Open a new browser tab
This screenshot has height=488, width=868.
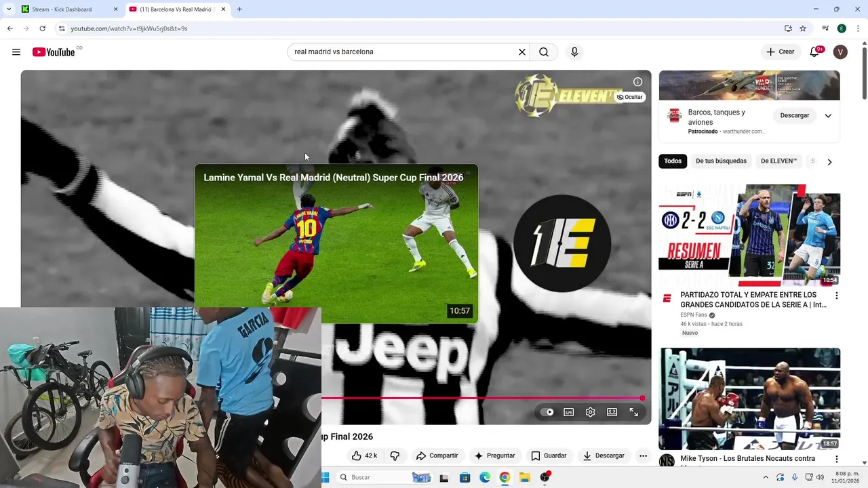click(239, 9)
